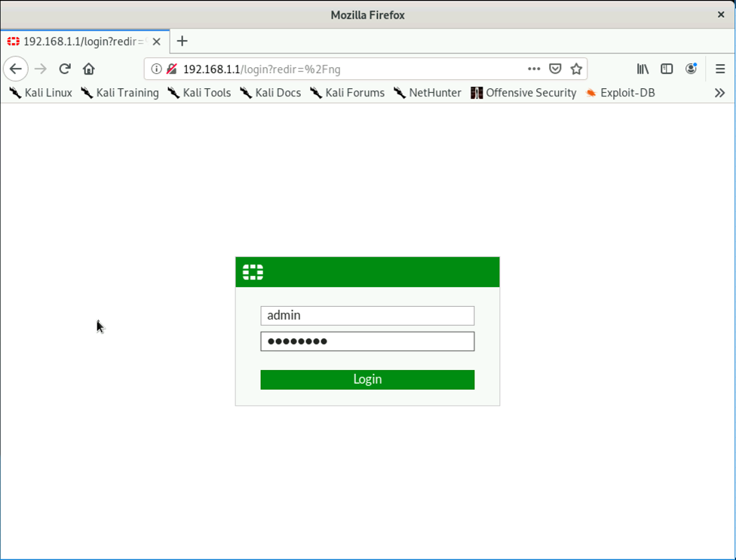
Task: Open a new tab with plus button
Action: (182, 41)
